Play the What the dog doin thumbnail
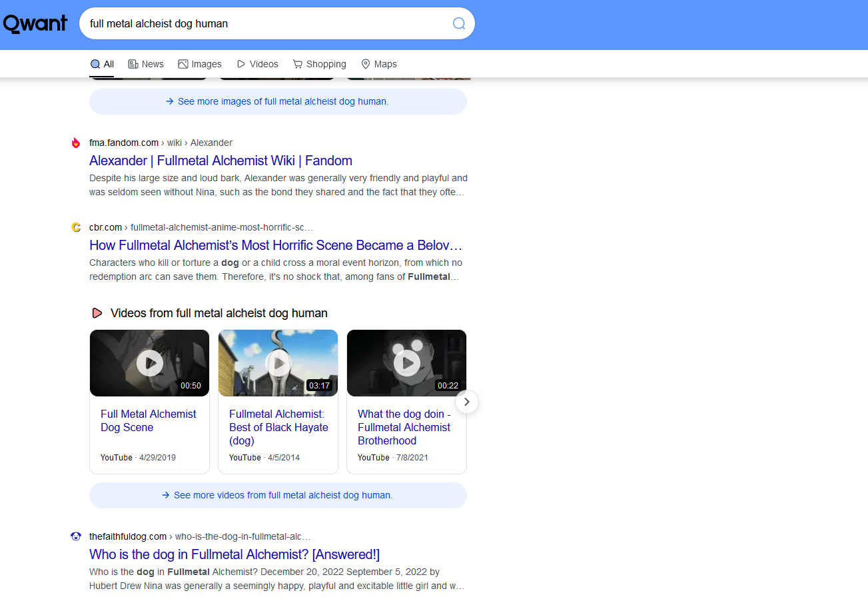 point(407,363)
